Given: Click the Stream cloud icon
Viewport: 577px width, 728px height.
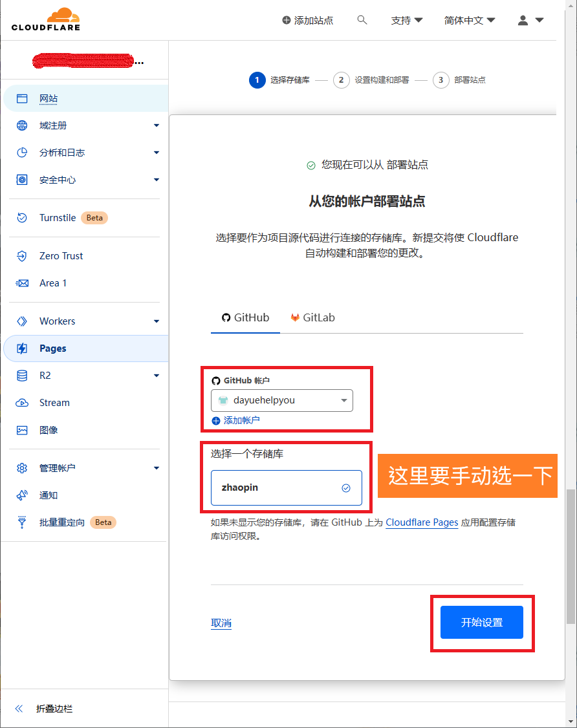Looking at the screenshot, I should click(x=22, y=403).
